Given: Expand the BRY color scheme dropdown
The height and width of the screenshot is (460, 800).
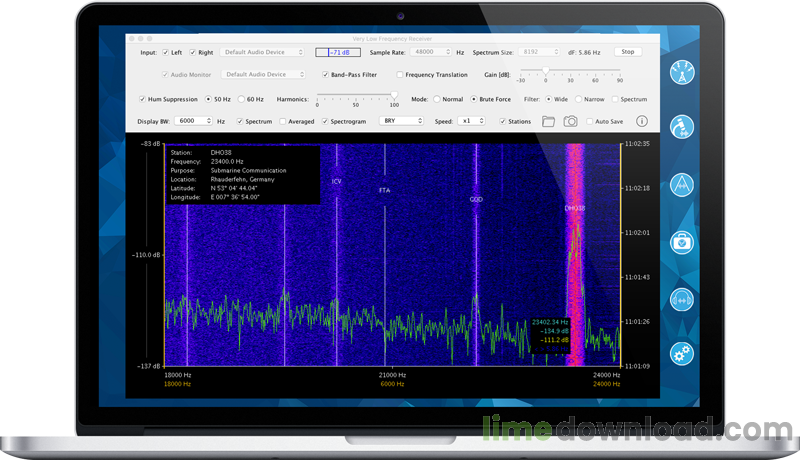Looking at the screenshot, I should click(x=402, y=121).
